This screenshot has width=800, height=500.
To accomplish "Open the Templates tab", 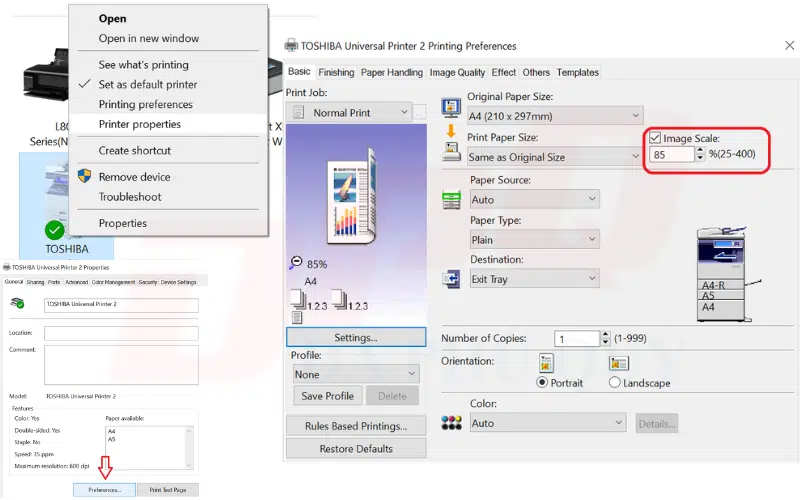I will [x=578, y=72].
